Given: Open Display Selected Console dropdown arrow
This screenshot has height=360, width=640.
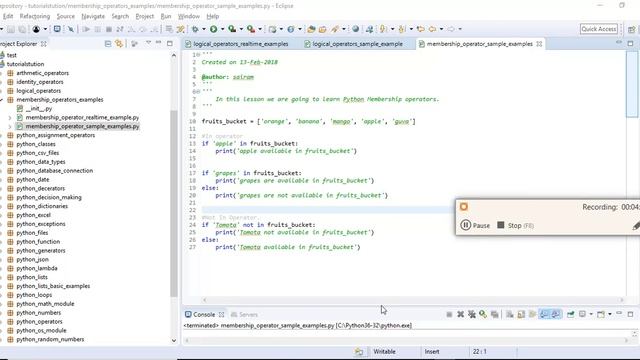Looking at the screenshot, I should pyautogui.click(x=591, y=314).
